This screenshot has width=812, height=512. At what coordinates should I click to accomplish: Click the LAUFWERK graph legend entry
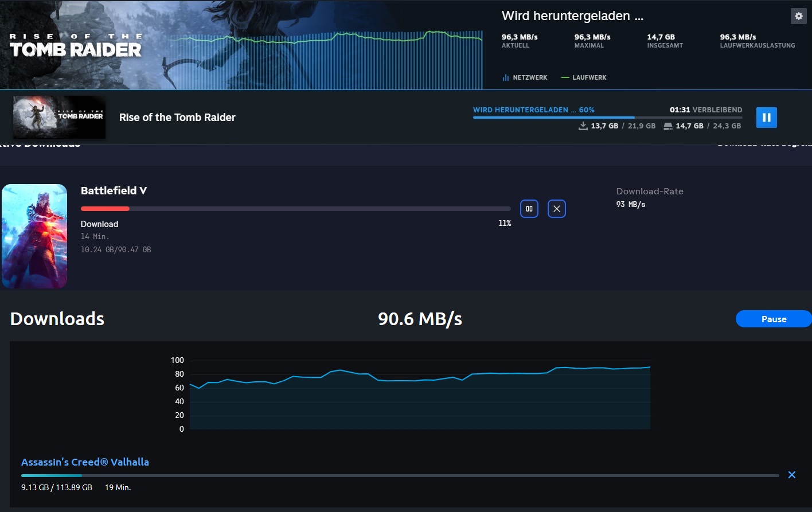(x=584, y=77)
